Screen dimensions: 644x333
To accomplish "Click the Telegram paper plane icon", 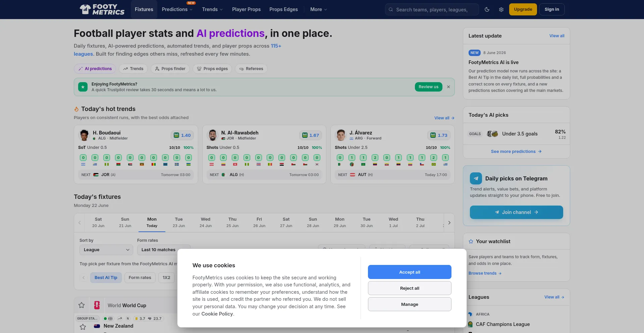I will pos(476,178).
